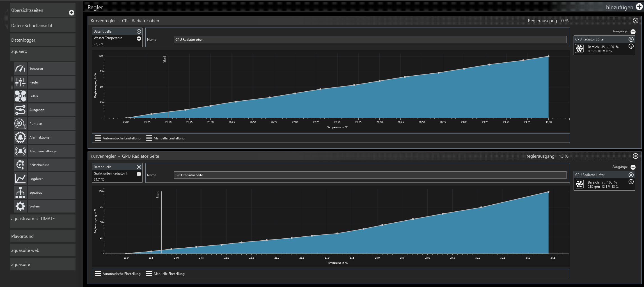Screen dimensions: 644x287
Task: Add output to GPU Radiator Seite controller
Action: [633, 167]
